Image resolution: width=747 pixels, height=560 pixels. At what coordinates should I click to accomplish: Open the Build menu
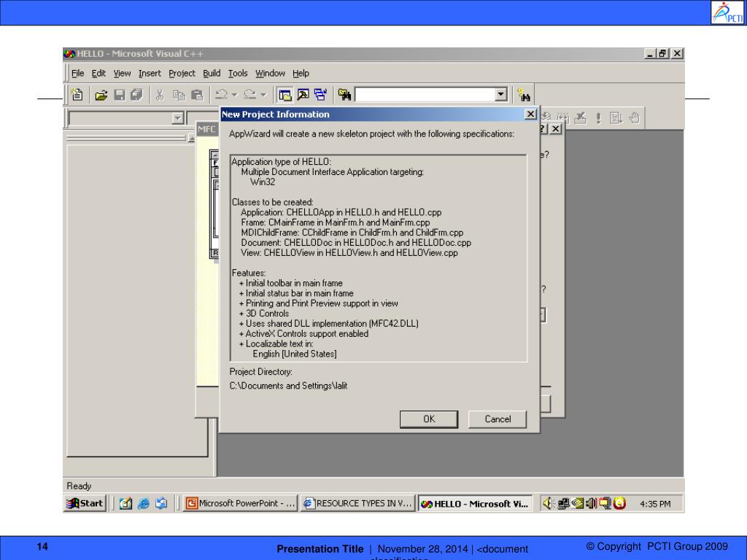coord(212,74)
